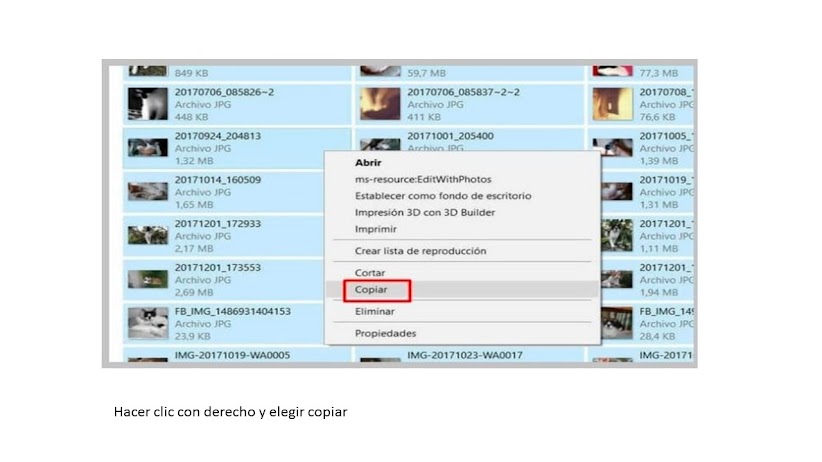Click the 849 KB size text
Image resolution: width=822 pixels, height=462 pixels.
click(x=191, y=73)
